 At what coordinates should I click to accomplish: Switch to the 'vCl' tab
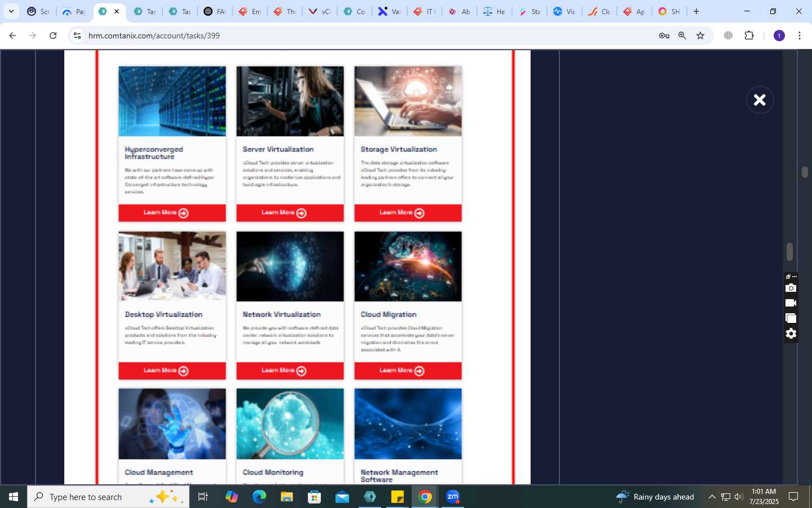pos(320,11)
